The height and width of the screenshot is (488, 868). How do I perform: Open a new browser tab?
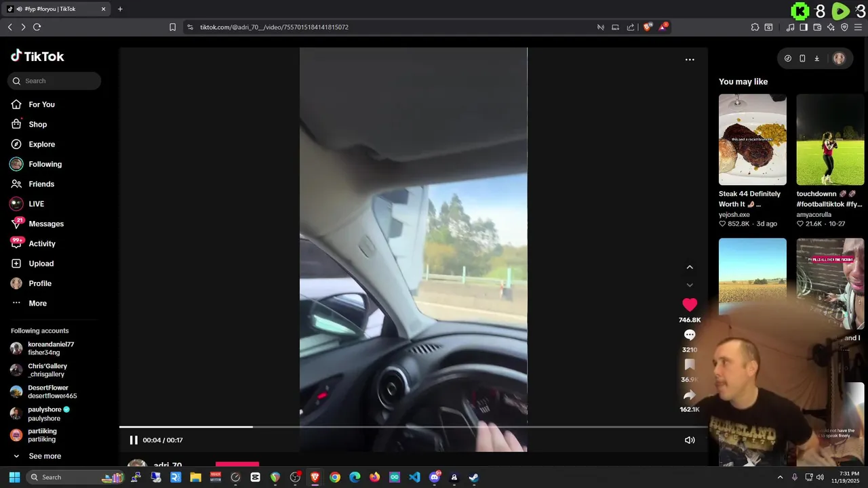click(120, 9)
